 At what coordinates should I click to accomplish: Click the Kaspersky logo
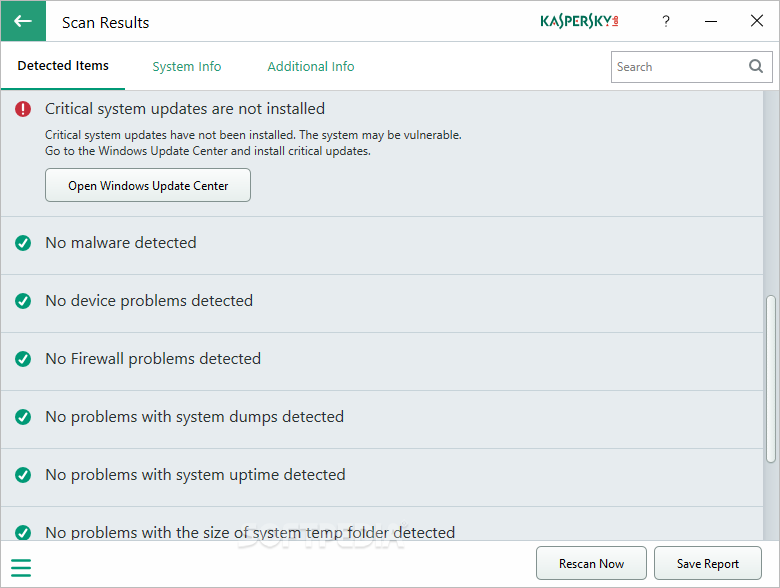(x=579, y=21)
